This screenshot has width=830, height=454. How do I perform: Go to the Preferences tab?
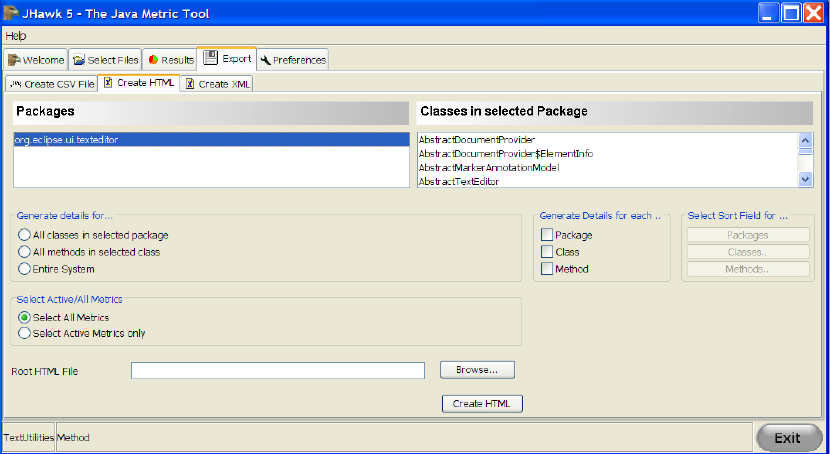click(x=293, y=60)
